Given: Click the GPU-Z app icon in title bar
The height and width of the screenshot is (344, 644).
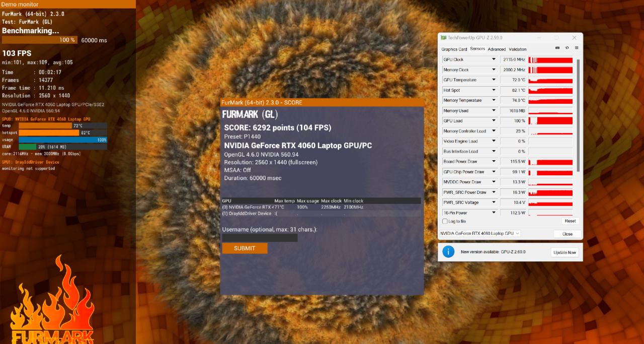Looking at the screenshot, I should [x=443, y=38].
